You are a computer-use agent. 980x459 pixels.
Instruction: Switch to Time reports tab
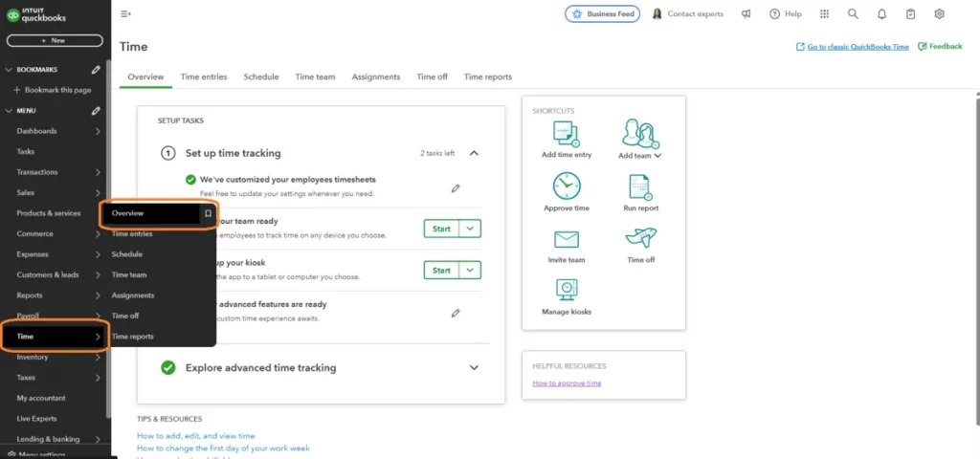tap(487, 76)
